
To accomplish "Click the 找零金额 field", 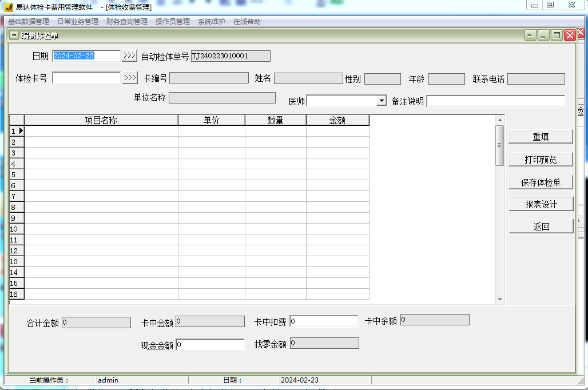I will (325, 343).
